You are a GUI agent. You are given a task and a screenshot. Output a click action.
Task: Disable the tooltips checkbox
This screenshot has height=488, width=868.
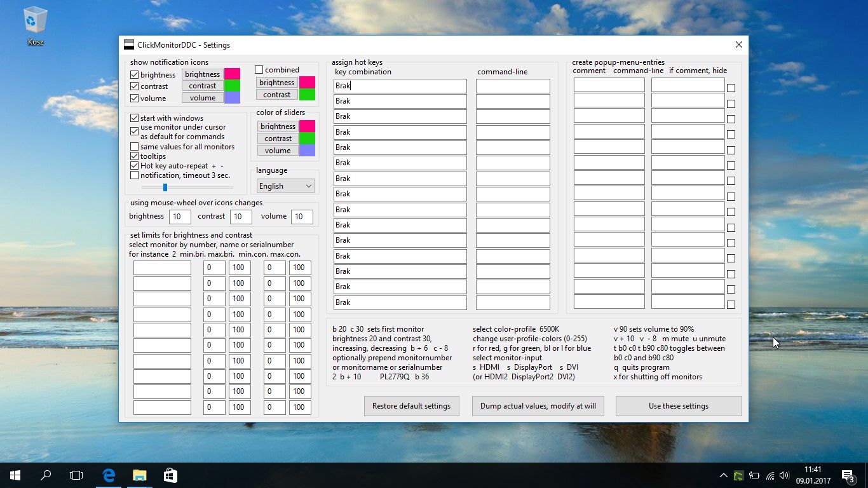point(135,156)
